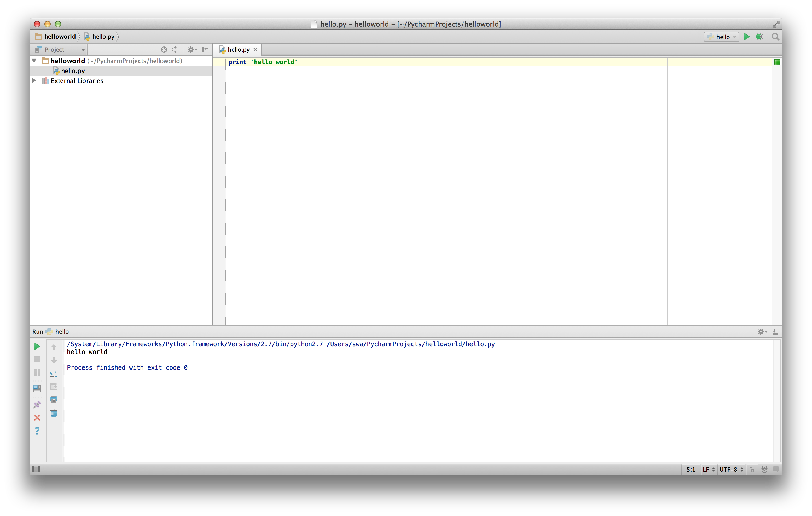Expand External Libraries tree node

pyautogui.click(x=34, y=80)
